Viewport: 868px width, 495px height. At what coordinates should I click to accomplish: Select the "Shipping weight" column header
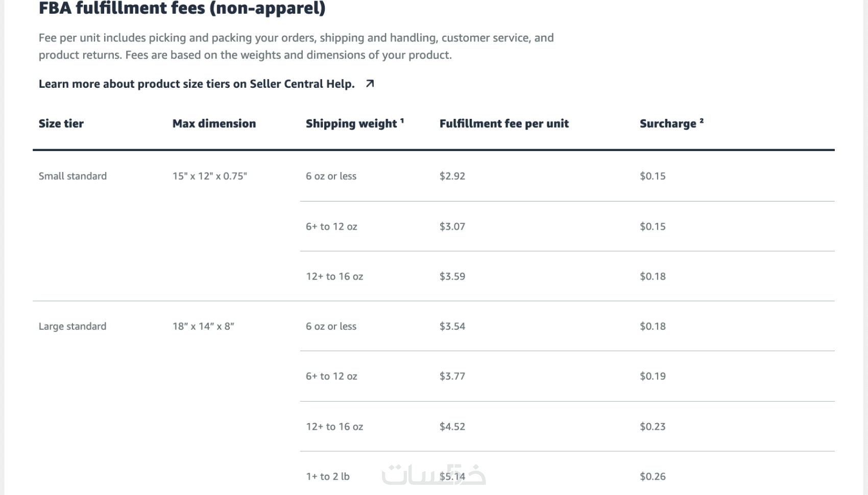351,123
